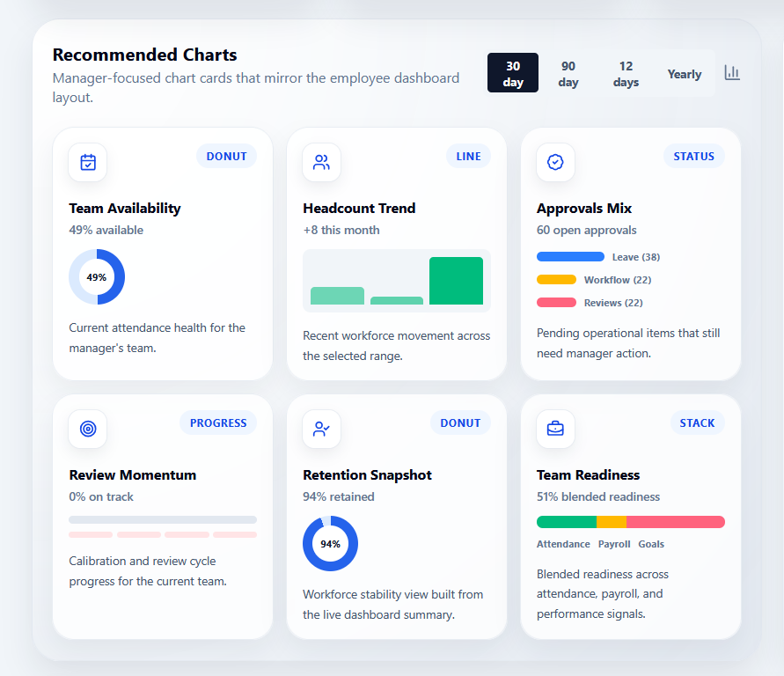Click the people icon on Headcount Trend
The width and height of the screenshot is (784, 676).
[321, 163]
